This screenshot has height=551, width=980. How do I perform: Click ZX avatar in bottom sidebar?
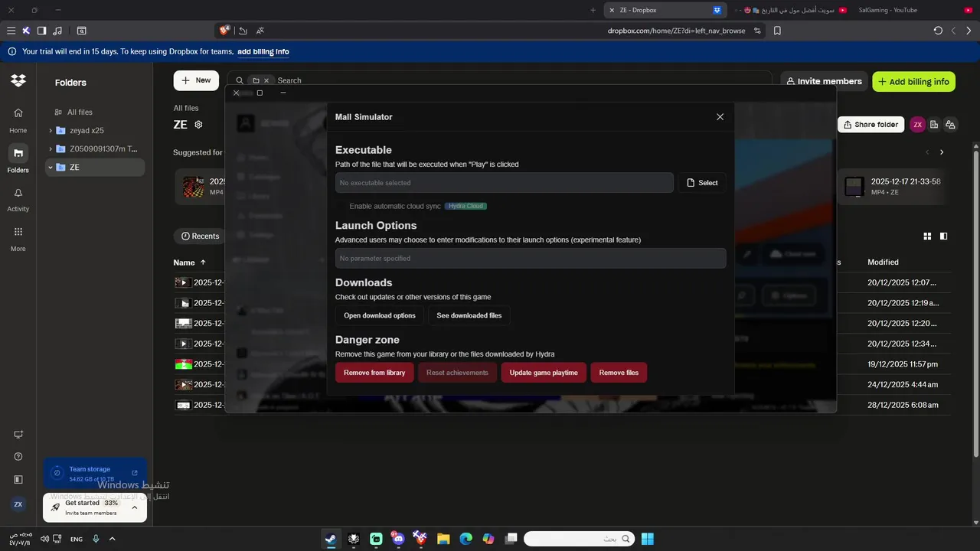point(18,504)
